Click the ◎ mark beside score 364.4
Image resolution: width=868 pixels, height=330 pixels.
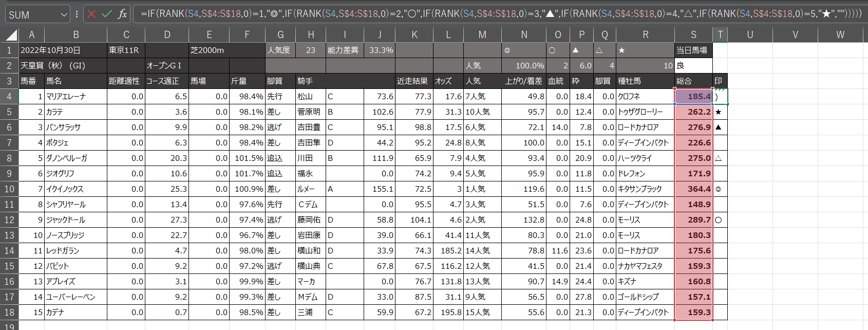[719, 189]
